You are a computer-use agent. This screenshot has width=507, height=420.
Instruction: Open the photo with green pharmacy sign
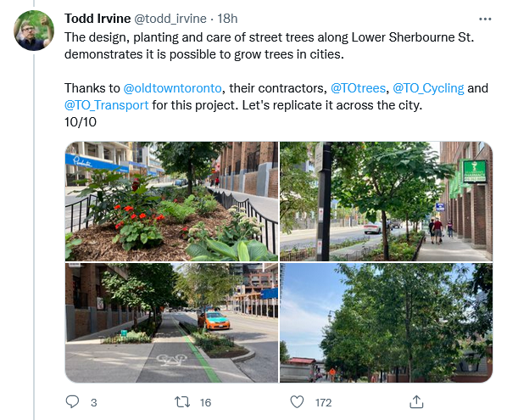click(x=386, y=201)
